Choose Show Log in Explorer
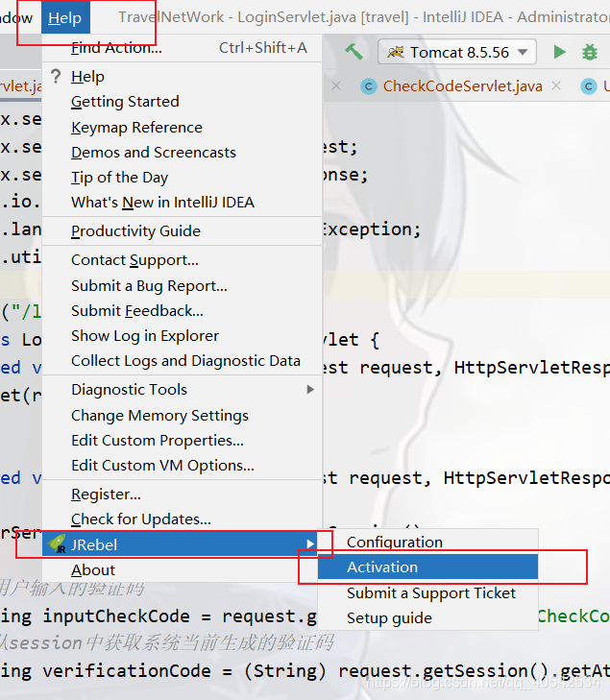This screenshot has width=610, height=700. tap(183, 336)
